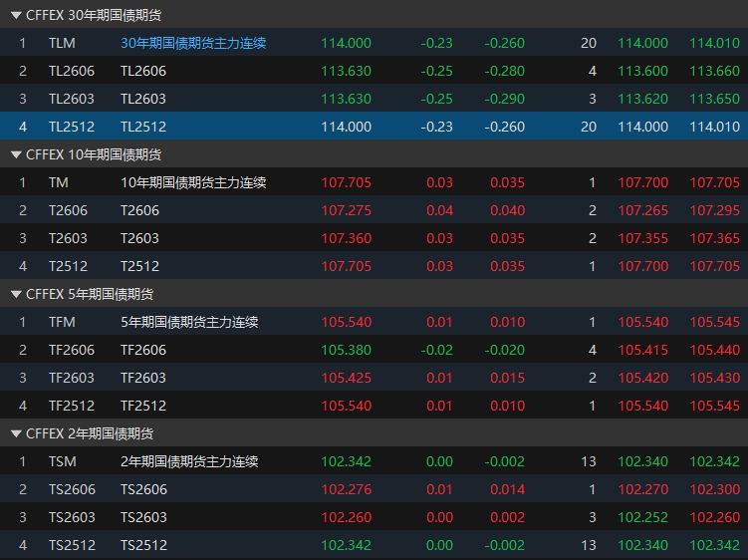
Task: Click TL2603 ask price 113.650
Action: pyautogui.click(x=714, y=99)
